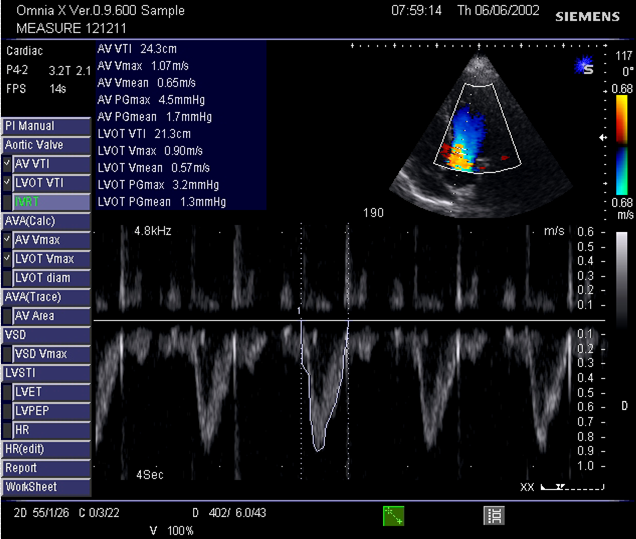Screen dimensions: 636x539
Task: Toggle the LVOT Vmax checkbox
Action: coord(7,259)
